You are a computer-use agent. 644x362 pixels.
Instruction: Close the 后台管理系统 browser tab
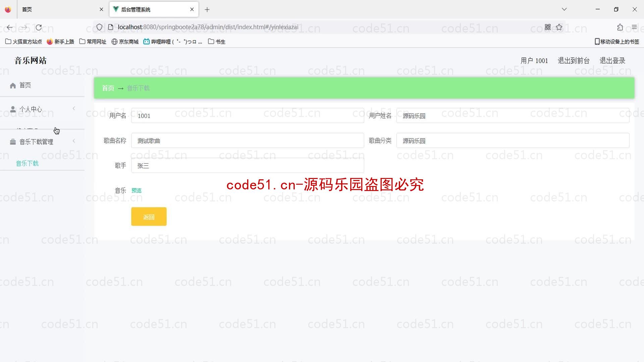pos(192,9)
